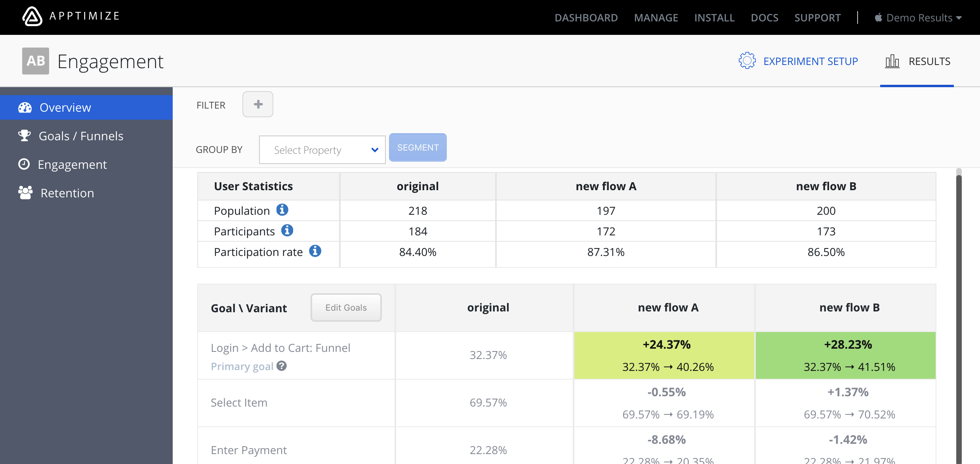Click the Edit Goals button
The height and width of the screenshot is (464, 980).
[x=346, y=307]
